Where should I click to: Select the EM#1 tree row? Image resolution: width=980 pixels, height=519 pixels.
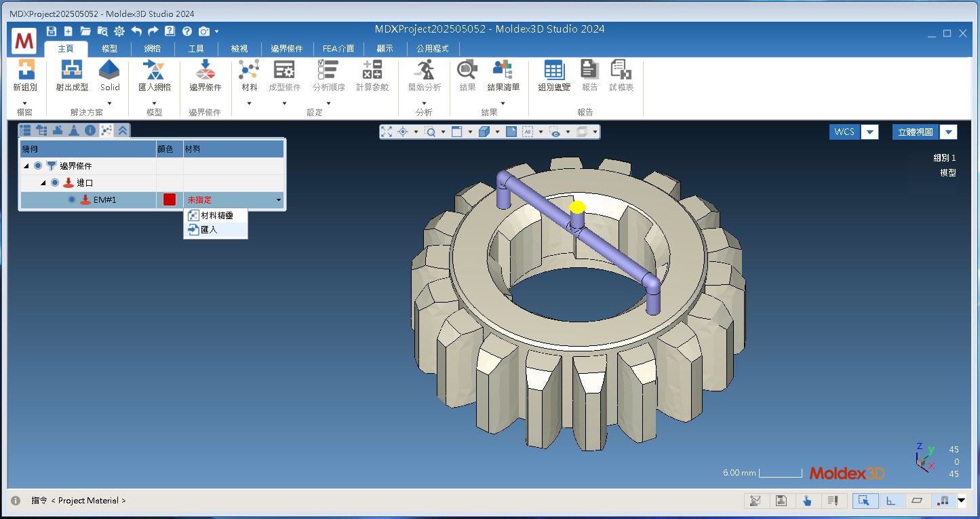pos(88,199)
